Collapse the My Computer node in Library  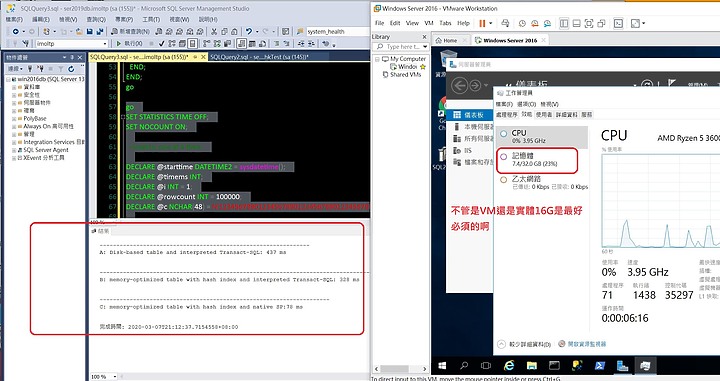[x=377, y=59]
